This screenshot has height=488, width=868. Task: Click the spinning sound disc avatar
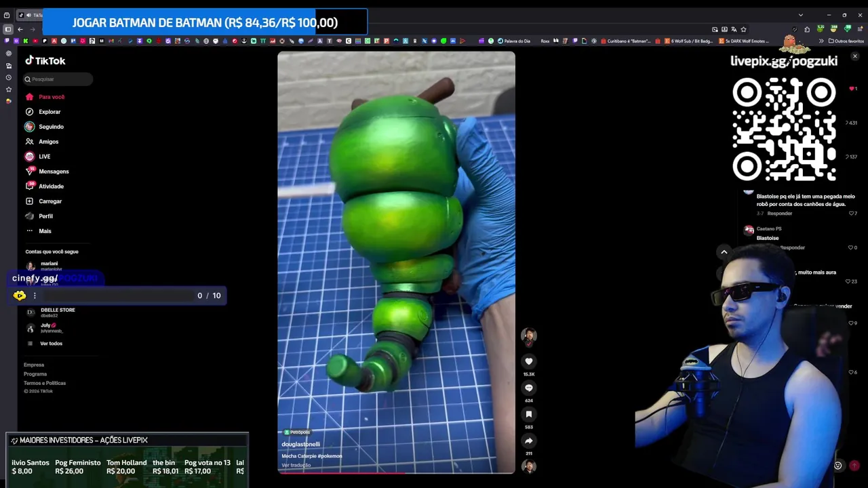tap(529, 466)
